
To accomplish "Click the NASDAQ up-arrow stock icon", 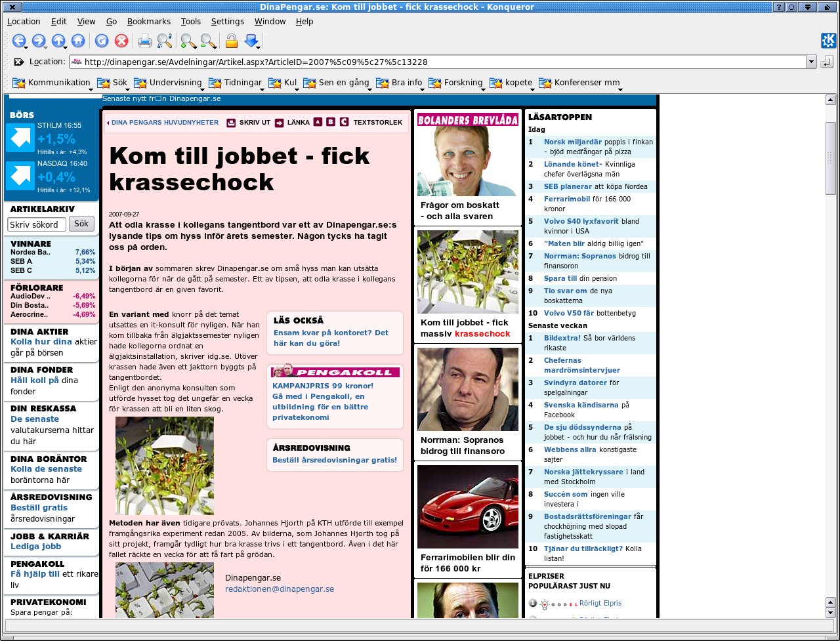I will [20, 176].
